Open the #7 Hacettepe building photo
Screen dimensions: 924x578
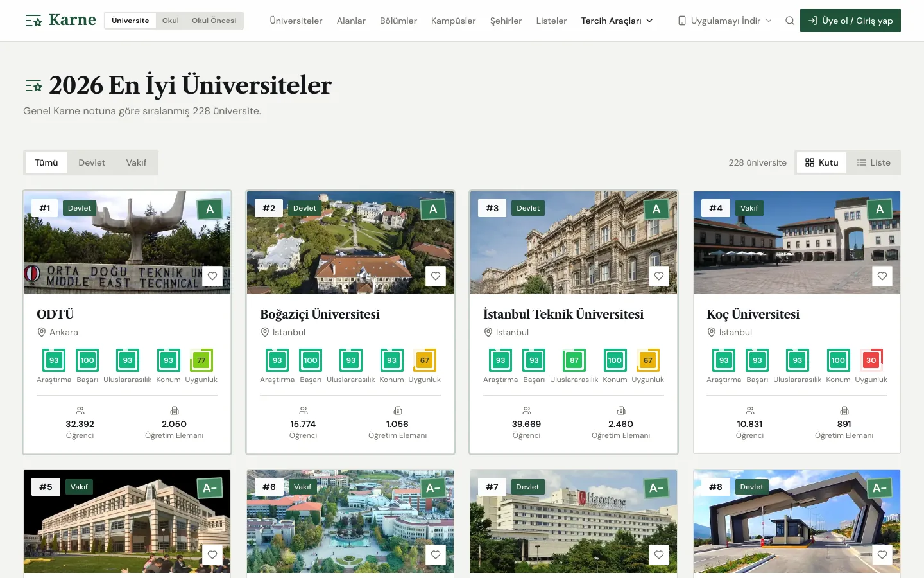574,521
